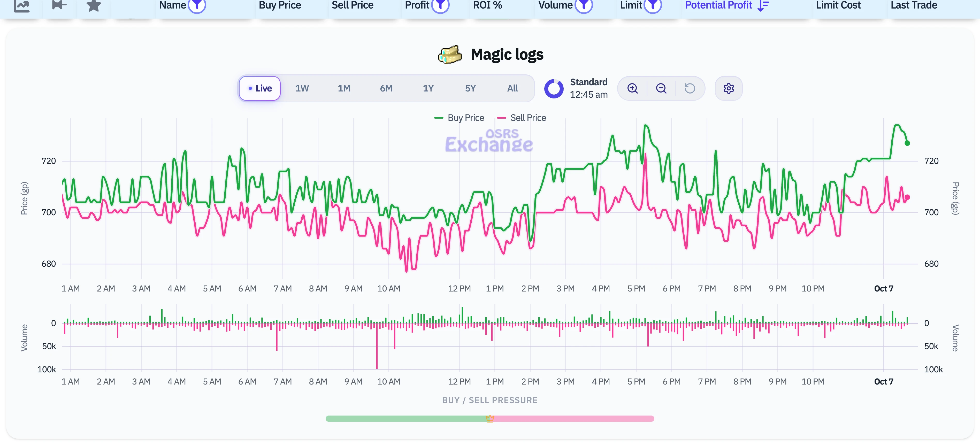Sort by Sell Price column header
Viewport: 980px width, 445px height.
[x=352, y=5]
